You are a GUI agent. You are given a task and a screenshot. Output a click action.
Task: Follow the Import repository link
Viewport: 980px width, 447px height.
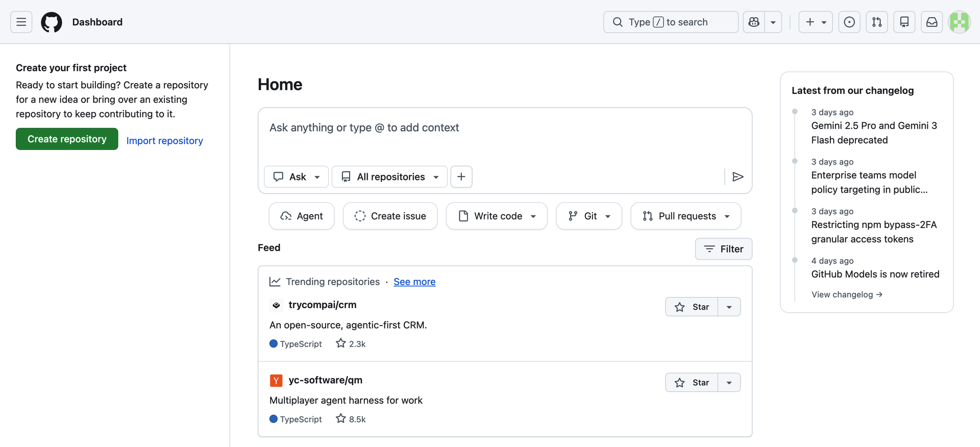tap(165, 140)
